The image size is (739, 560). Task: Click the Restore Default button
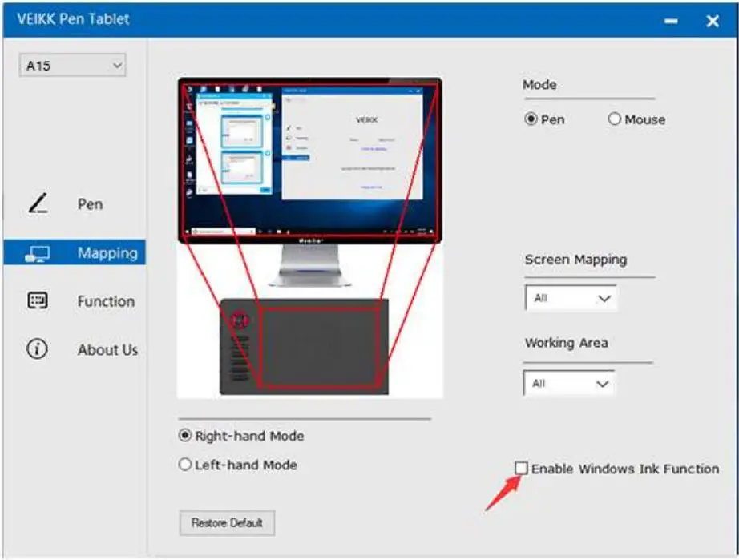click(227, 522)
